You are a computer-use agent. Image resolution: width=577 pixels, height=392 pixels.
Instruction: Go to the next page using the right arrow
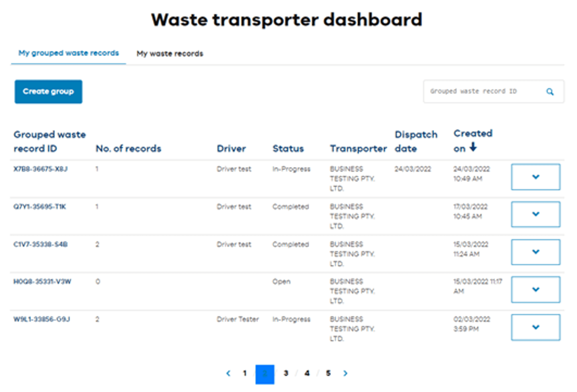pos(345,373)
